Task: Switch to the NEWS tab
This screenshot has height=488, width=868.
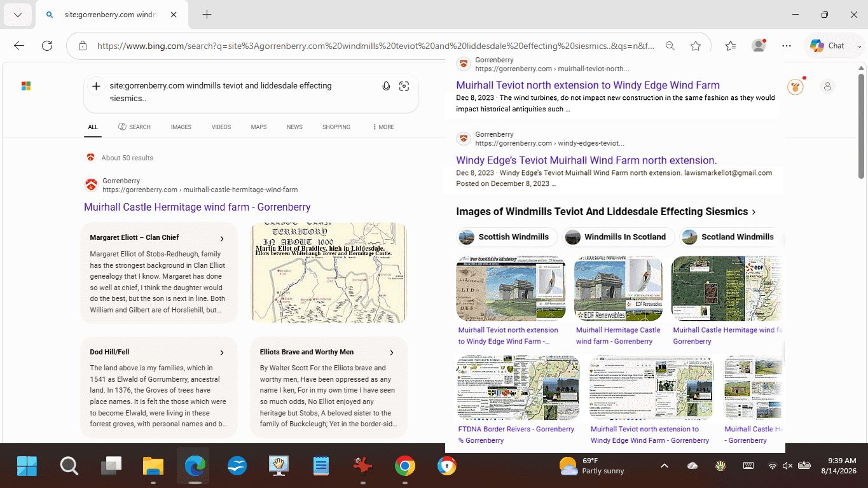Action: pos(294,127)
